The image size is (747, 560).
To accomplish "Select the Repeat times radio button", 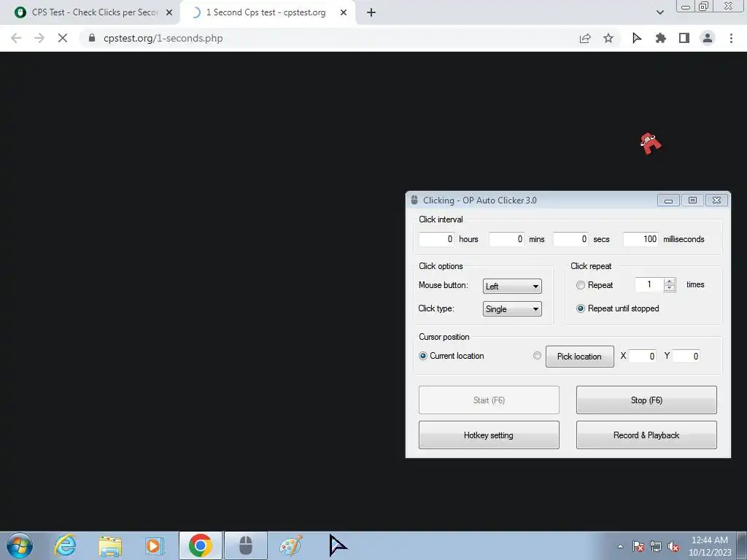I will (580, 285).
